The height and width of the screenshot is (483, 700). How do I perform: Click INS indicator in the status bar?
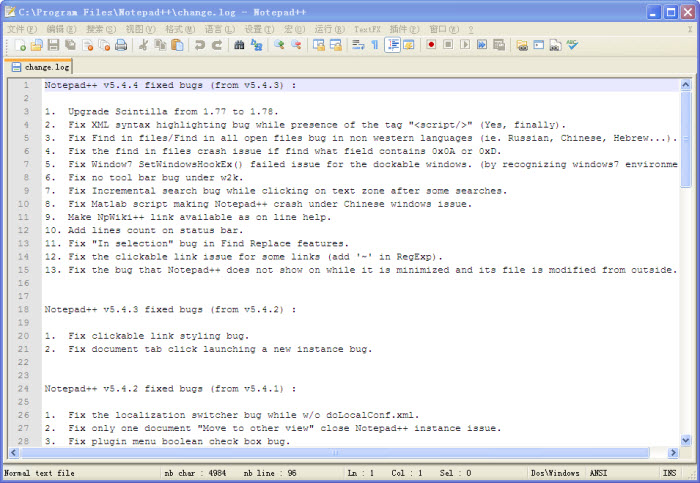click(669, 473)
